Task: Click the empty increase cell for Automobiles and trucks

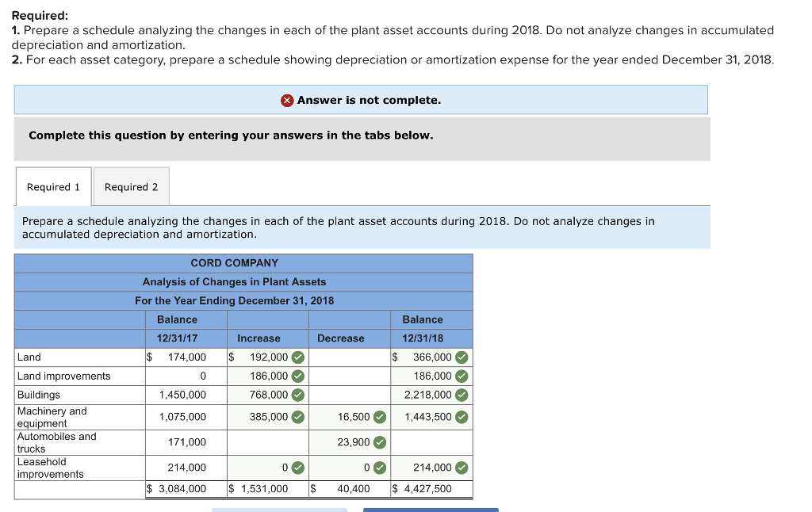Action: pyautogui.click(x=267, y=442)
